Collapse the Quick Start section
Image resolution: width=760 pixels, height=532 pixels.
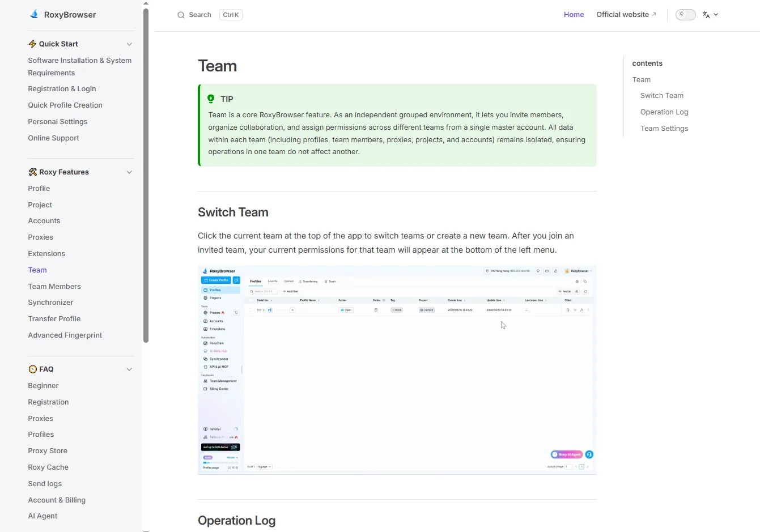(x=129, y=44)
